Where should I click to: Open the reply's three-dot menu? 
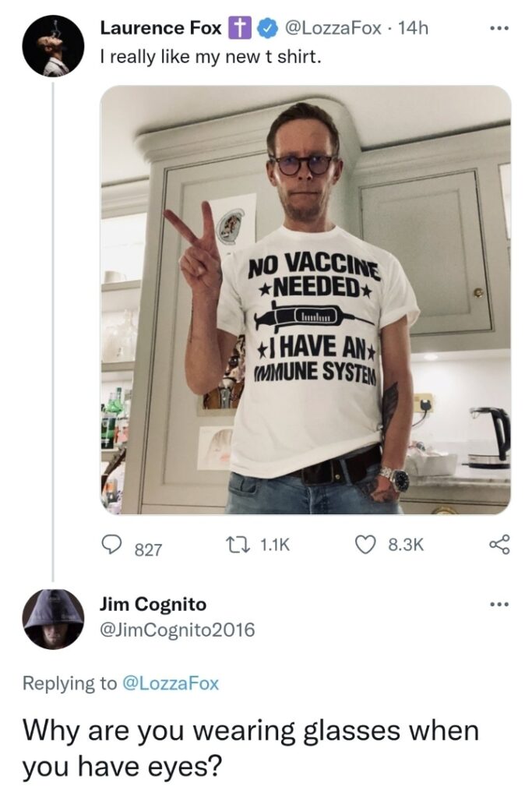[499, 605]
